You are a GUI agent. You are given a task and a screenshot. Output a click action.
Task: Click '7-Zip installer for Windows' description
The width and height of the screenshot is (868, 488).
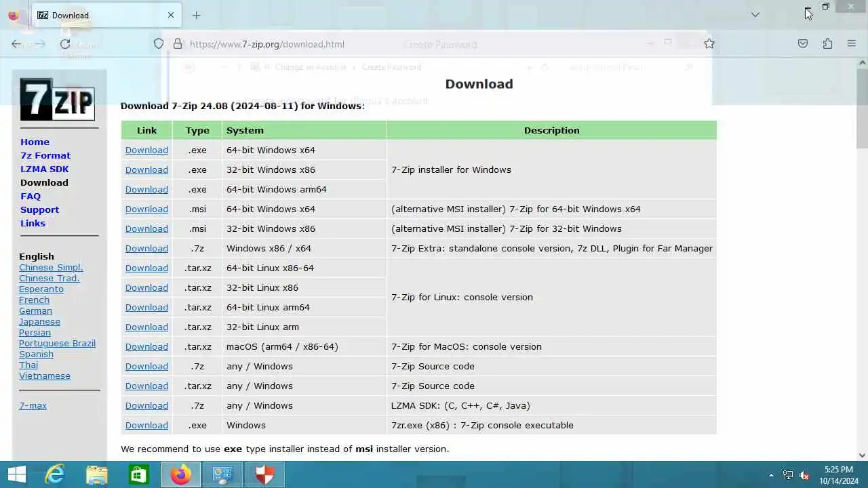tap(451, 169)
